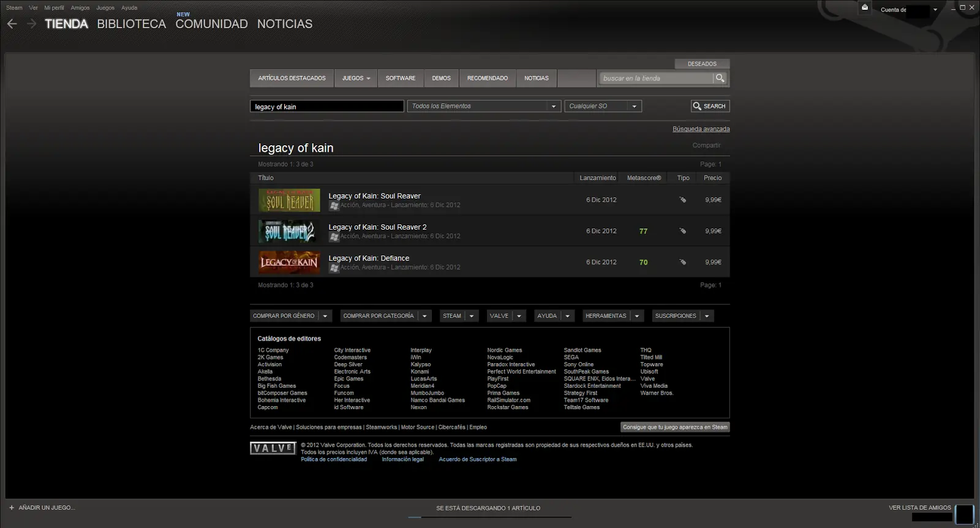Open the Ubisoft publisher catalog
This screenshot has width=980, height=528.
[649, 372]
